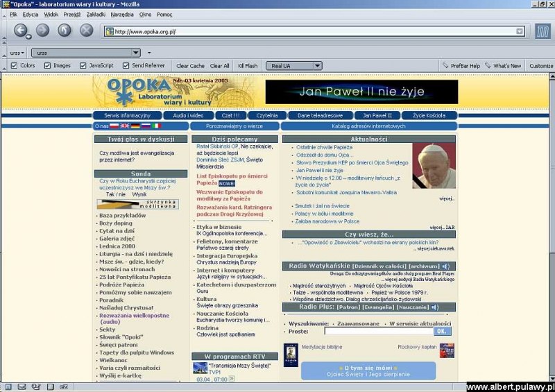Click the PrefBar Help pin icon
This screenshot has width=555, height=392.
click(445, 65)
